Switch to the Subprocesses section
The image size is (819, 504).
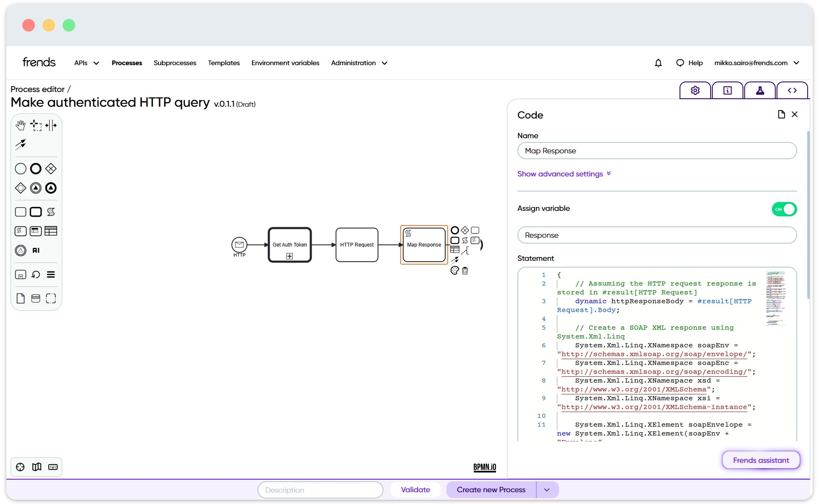[174, 63]
